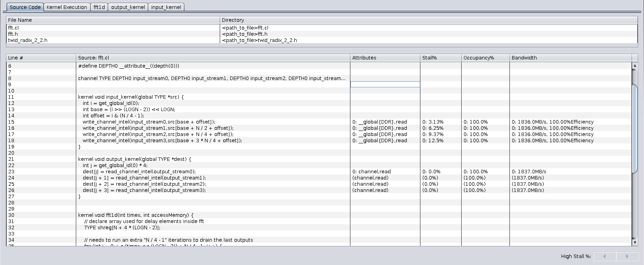Select the output_kernel tab

(x=128, y=7)
